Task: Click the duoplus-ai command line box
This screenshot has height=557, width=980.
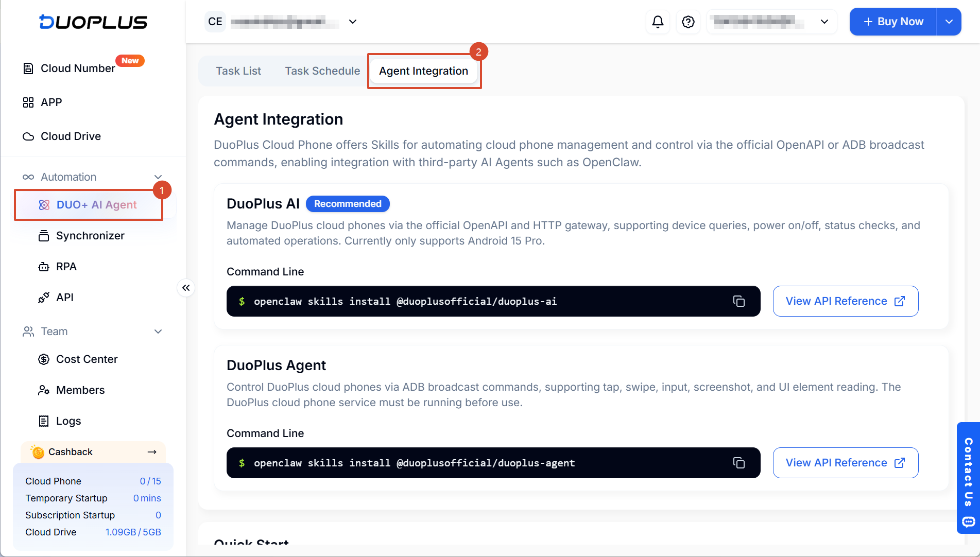Action: click(493, 301)
